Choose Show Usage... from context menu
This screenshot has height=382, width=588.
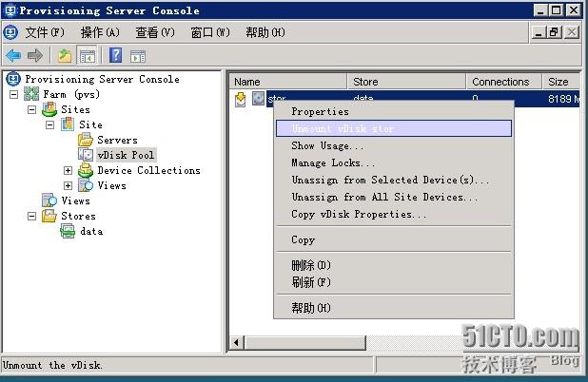(x=394, y=145)
